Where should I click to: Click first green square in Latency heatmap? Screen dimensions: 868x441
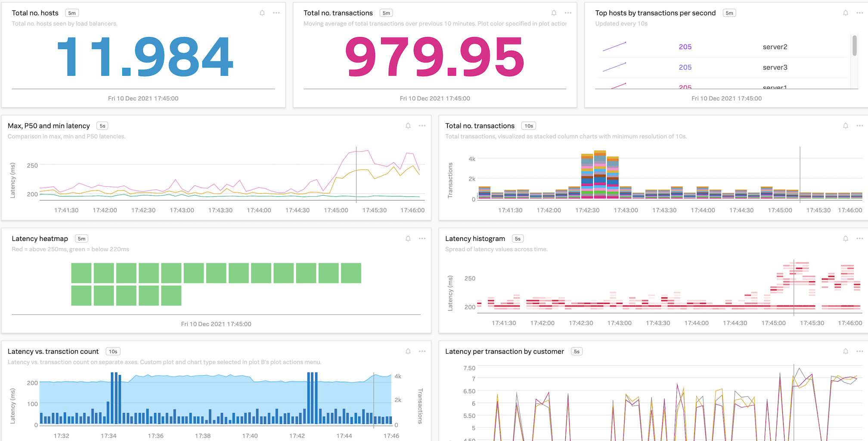pyautogui.click(x=81, y=273)
